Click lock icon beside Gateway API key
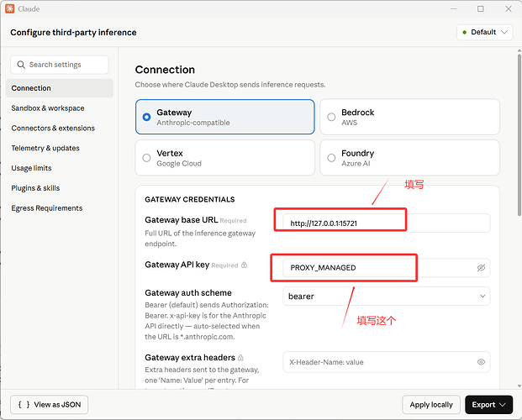The image size is (522, 420). pos(245,265)
